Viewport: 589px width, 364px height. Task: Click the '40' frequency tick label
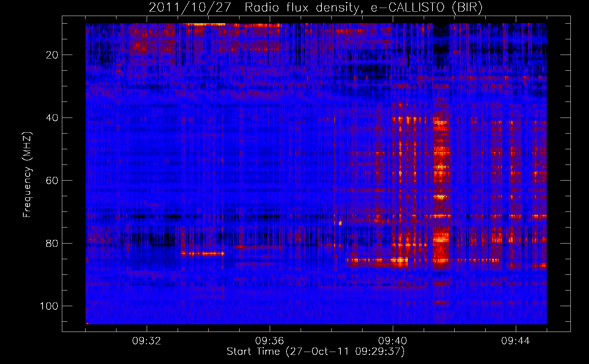tap(52, 118)
